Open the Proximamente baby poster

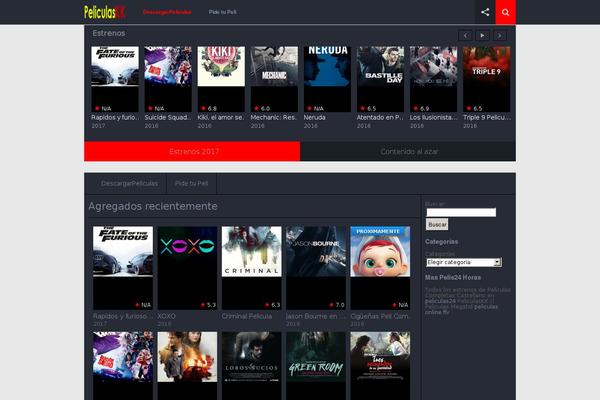[x=380, y=268]
